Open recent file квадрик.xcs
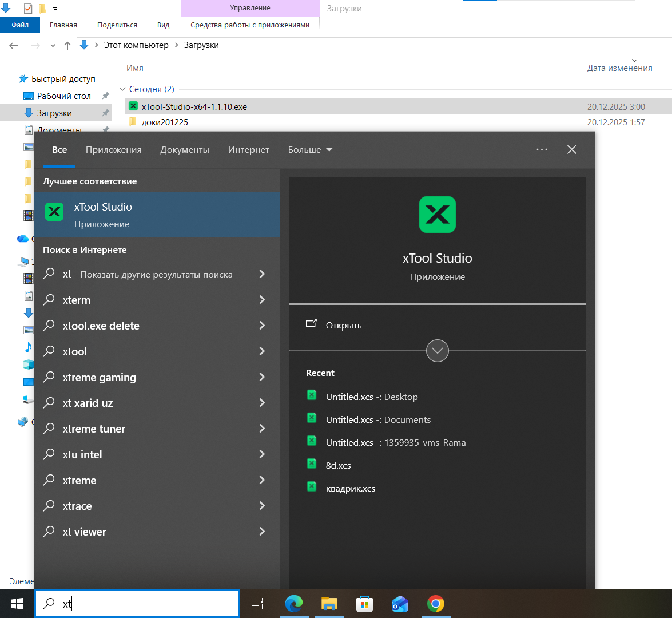 point(350,489)
